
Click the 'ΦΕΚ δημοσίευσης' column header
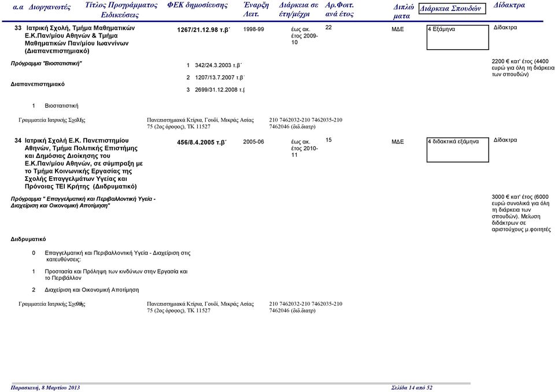[197, 5]
